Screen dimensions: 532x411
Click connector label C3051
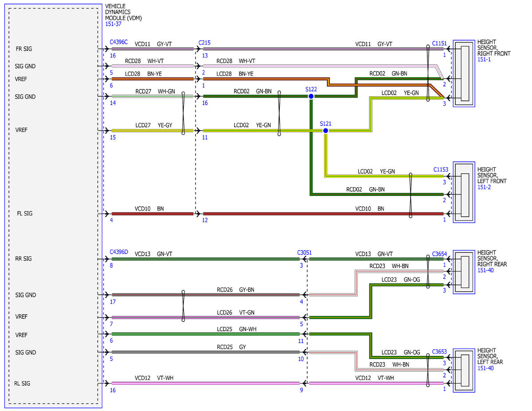pos(305,252)
